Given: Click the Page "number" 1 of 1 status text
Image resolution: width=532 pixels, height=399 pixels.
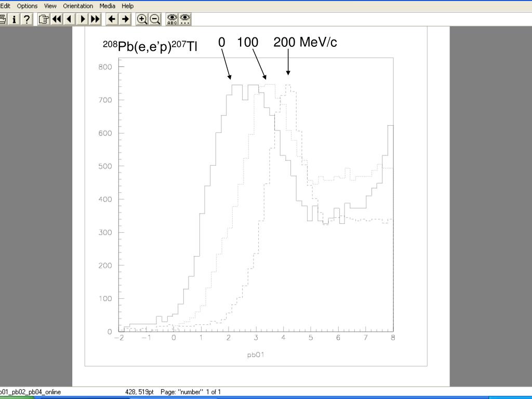Looking at the screenshot, I should coord(191,392).
